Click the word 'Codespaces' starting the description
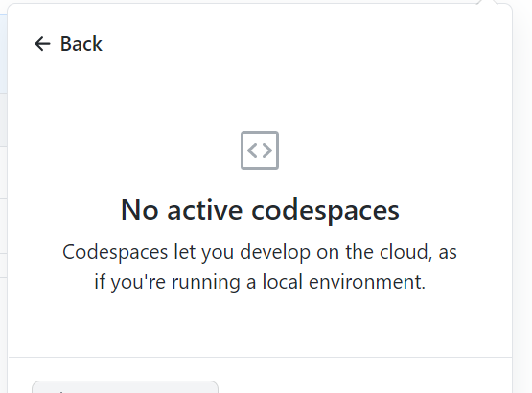The image size is (532, 393). click(115, 253)
